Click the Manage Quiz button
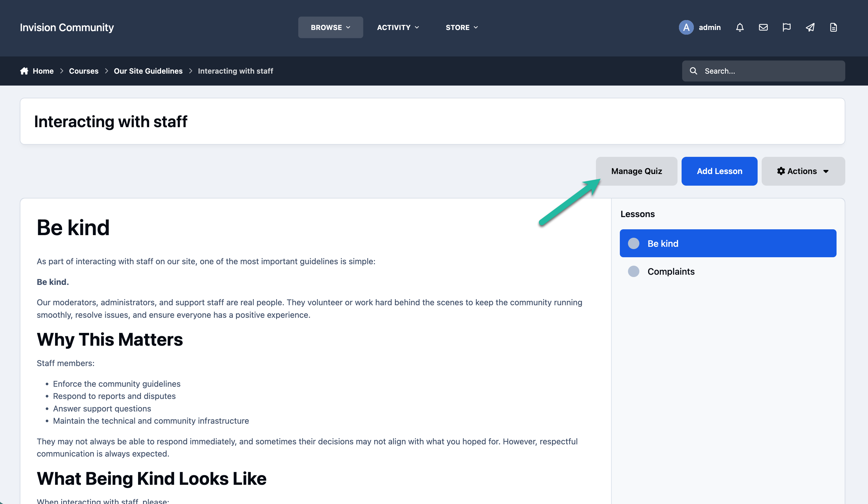The height and width of the screenshot is (504, 868). click(x=636, y=171)
